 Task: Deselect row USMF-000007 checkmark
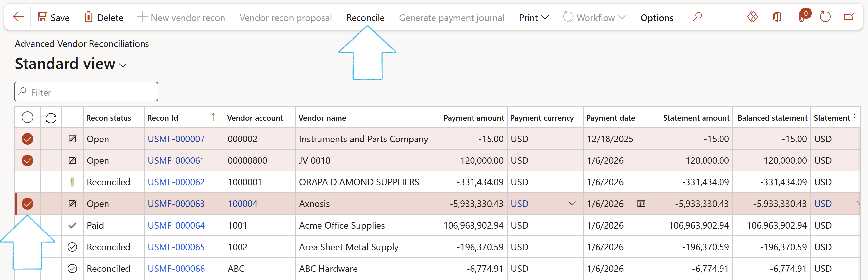tap(28, 139)
